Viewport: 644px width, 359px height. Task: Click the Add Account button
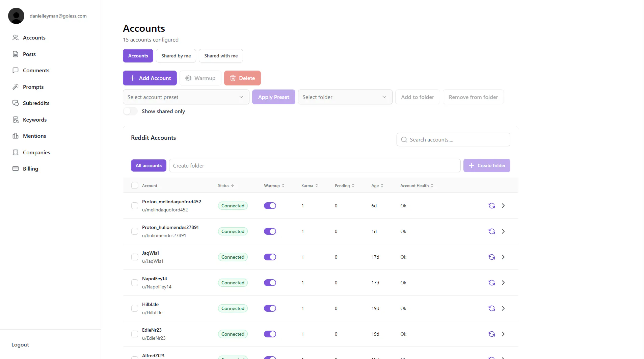(x=150, y=78)
